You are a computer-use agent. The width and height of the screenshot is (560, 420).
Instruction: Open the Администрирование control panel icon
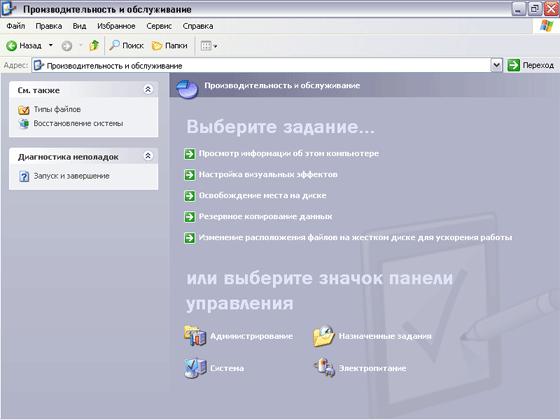pyautogui.click(x=195, y=336)
